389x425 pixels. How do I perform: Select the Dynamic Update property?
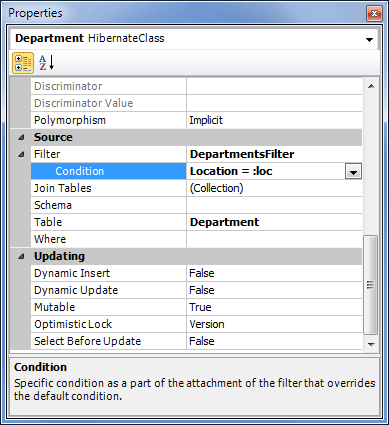click(76, 290)
